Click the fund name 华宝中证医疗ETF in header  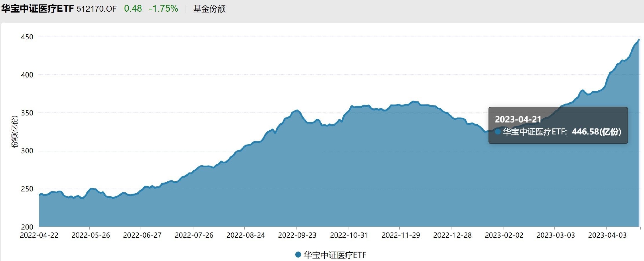37,9
